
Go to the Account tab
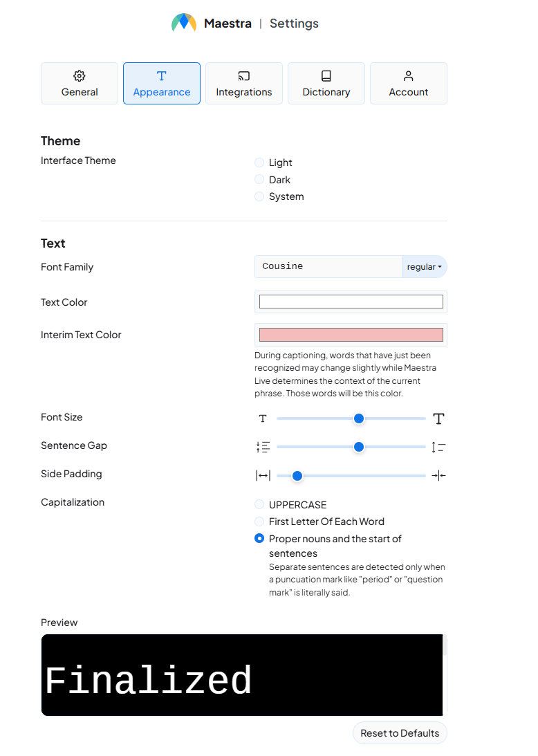tap(409, 84)
